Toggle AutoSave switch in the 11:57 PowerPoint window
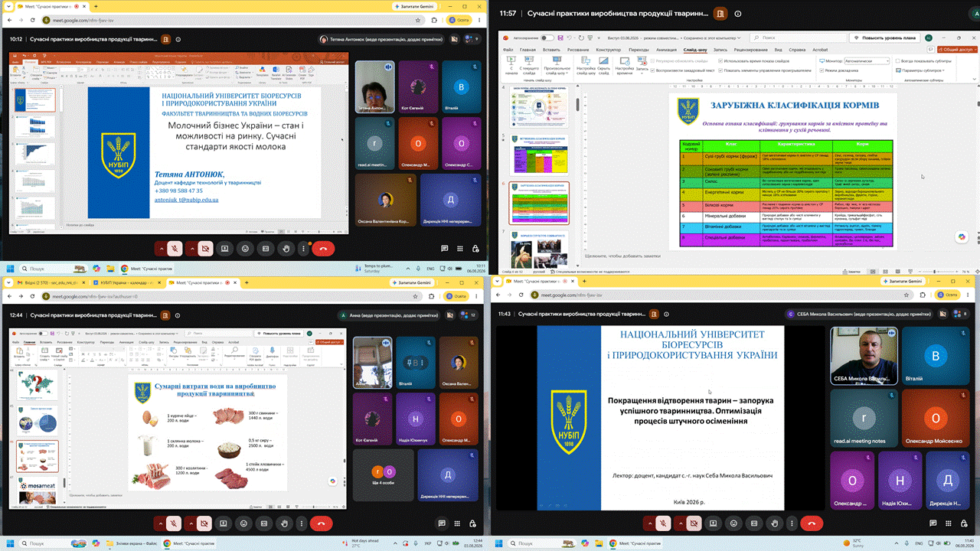Viewport: 980px width, 551px height. [547, 37]
